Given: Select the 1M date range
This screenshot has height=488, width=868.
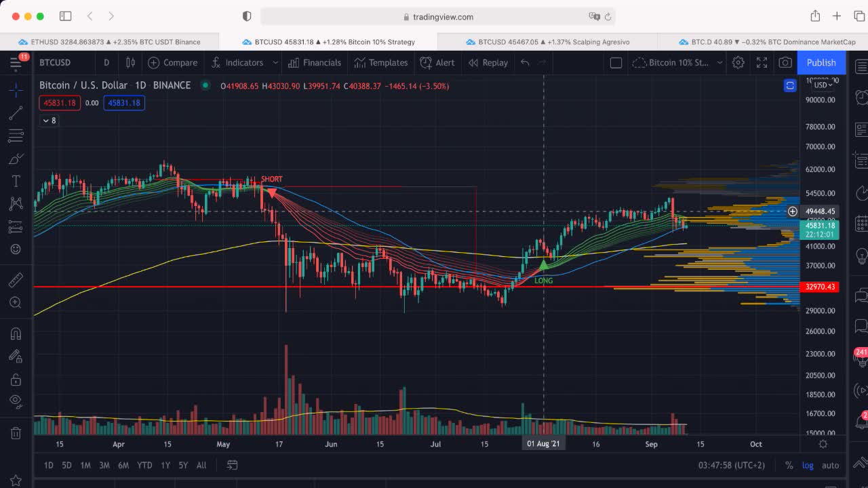Looking at the screenshot, I should 85,465.
